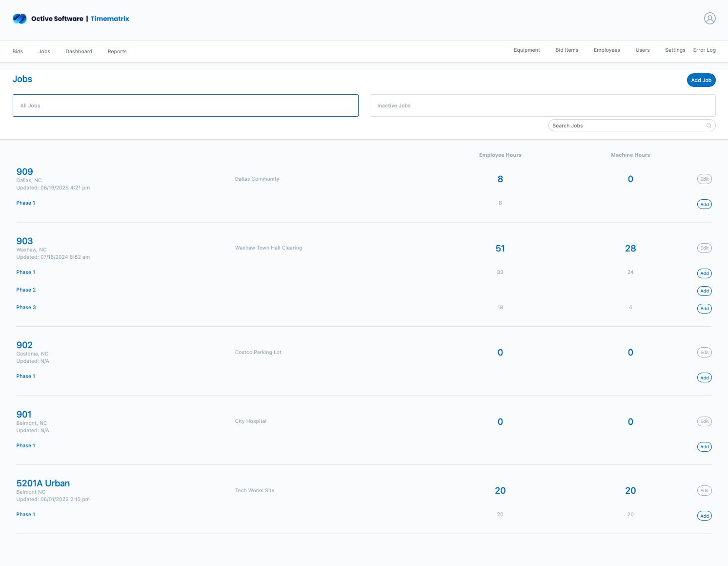728x566 pixels.
Task: Open the Error Log
Action: click(704, 50)
